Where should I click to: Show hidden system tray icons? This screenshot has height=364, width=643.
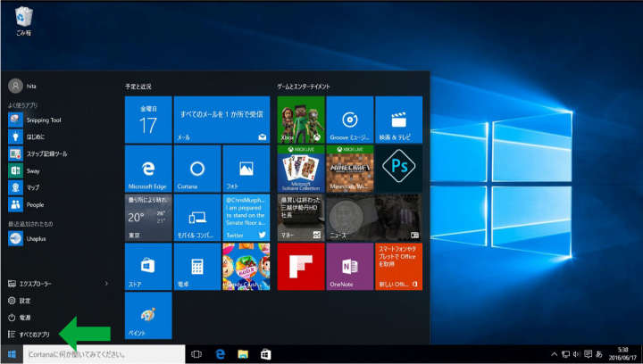pyautogui.click(x=554, y=354)
